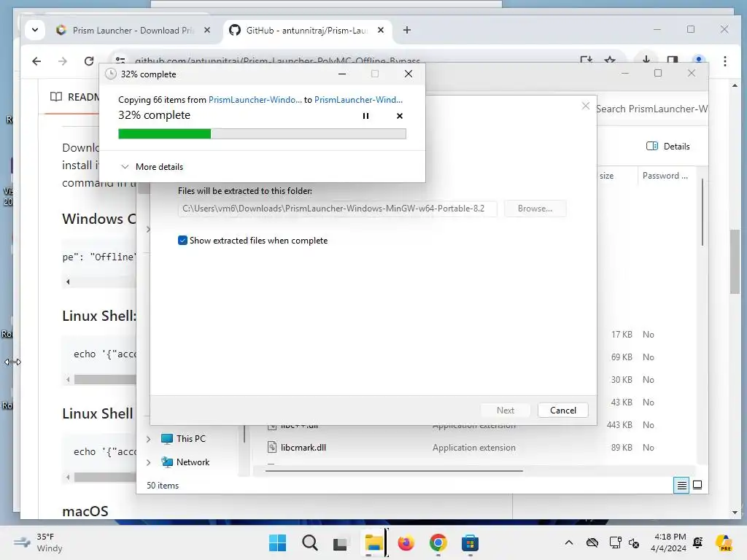Image resolution: width=747 pixels, height=560 pixels.
Task: Expand More details in copy dialog
Action: click(152, 167)
